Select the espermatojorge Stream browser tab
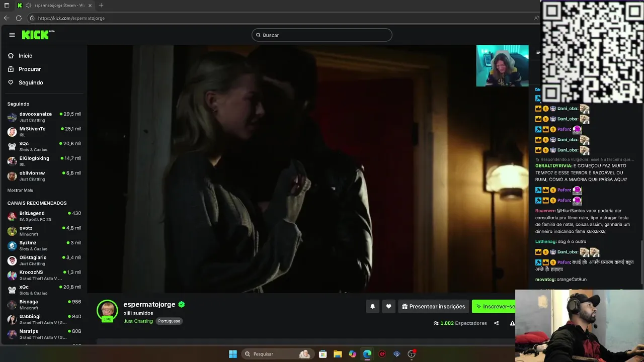 (54, 5)
